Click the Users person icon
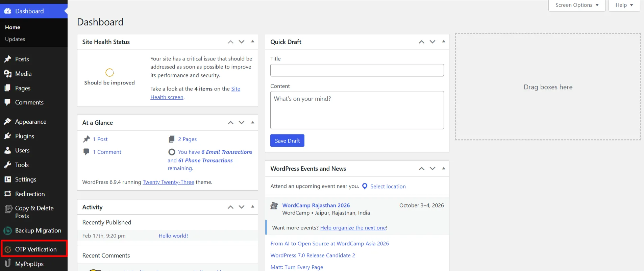 tap(8, 150)
